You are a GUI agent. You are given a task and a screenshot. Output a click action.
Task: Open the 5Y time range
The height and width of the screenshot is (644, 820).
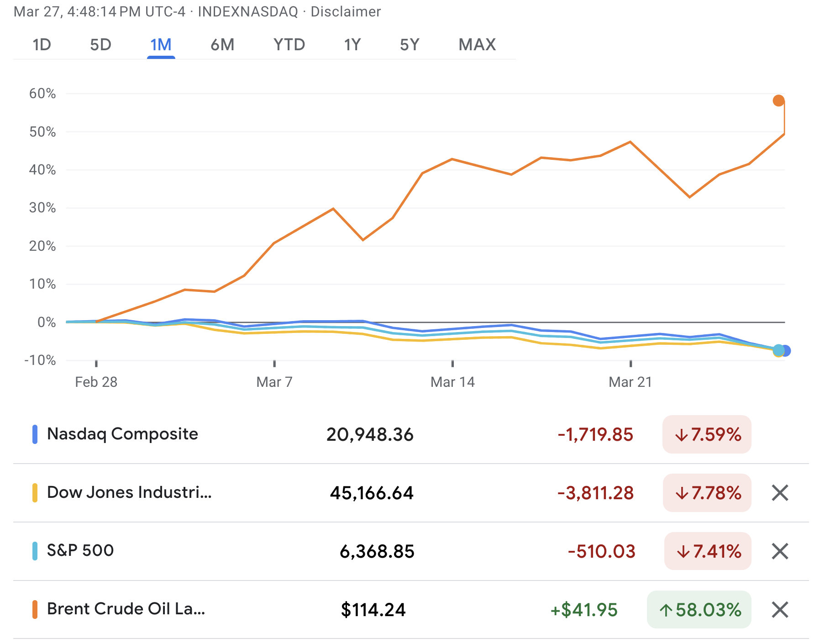click(x=410, y=45)
